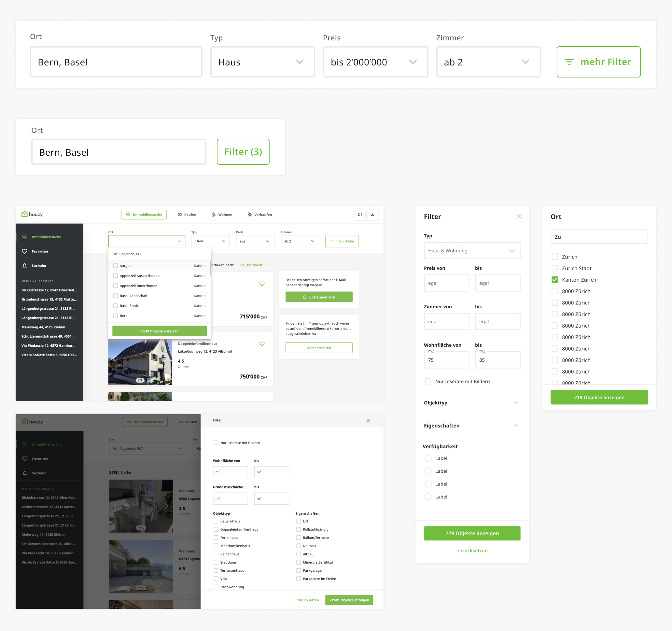Image resolution: width=672 pixels, height=631 pixels.
Task: Expand the Objekttyp section
Action: (472, 402)
